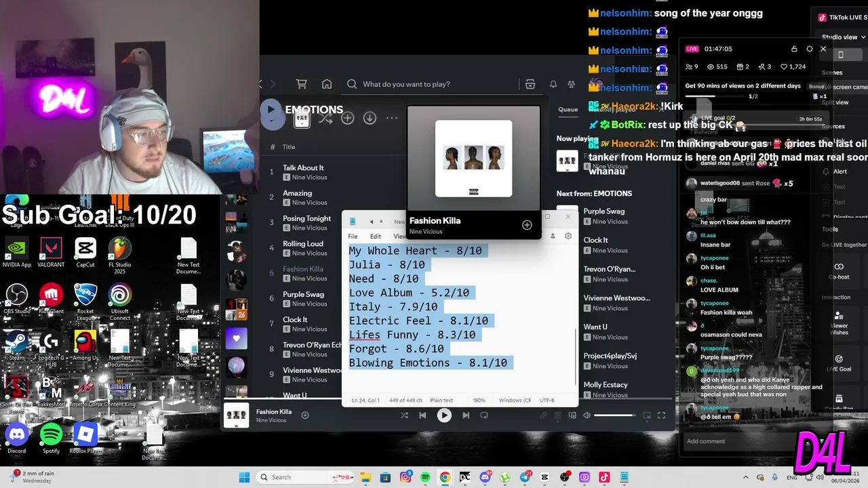Screen dimensions: 868x488
Task: Open LIVE Goal in TikTok Studio sidebar
Action: coord(839,363)
